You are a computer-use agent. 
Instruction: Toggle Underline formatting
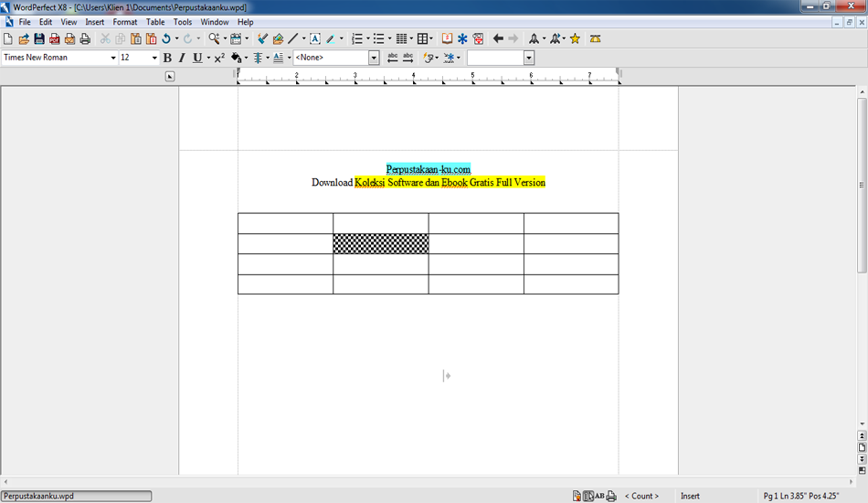pos(196,58)
